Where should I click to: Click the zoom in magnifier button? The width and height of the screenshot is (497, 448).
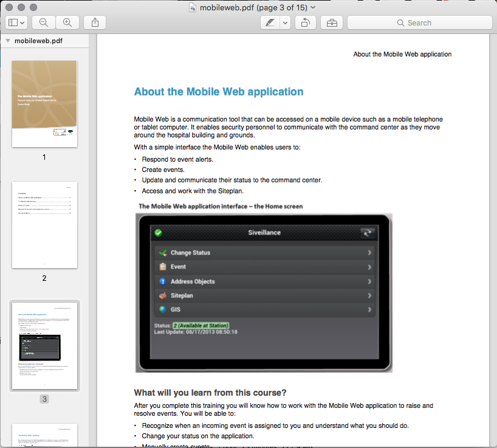(67, 22)
